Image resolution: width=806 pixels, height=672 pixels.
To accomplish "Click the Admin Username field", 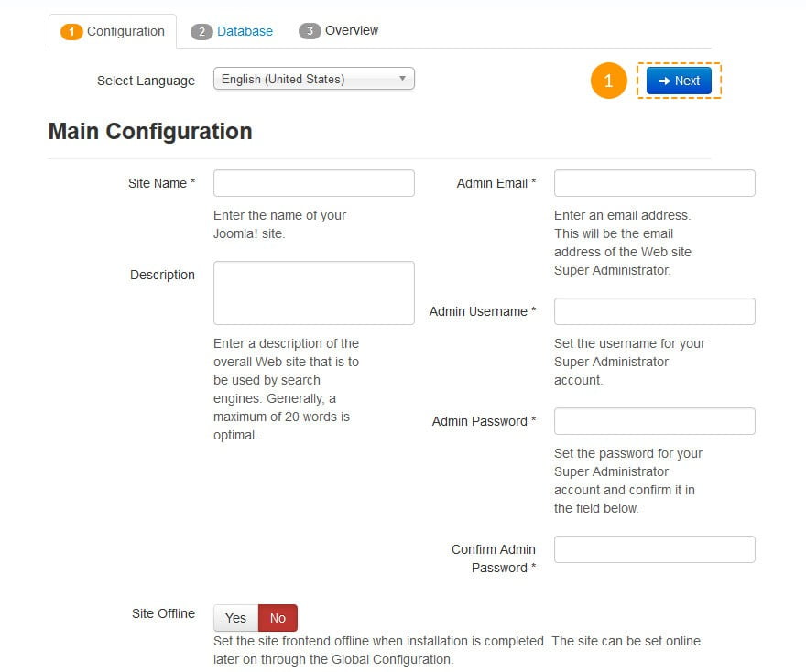I will (x=655, y=311).
